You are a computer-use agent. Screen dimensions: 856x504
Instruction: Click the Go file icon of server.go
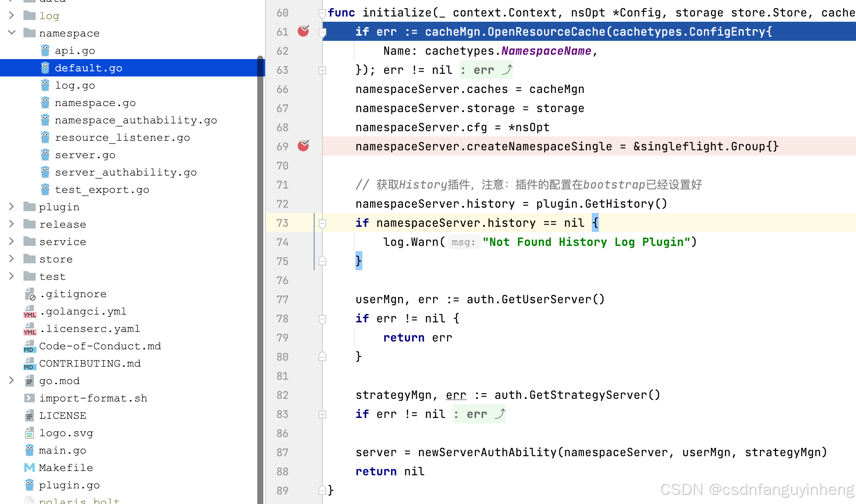(x=45, y=155)
